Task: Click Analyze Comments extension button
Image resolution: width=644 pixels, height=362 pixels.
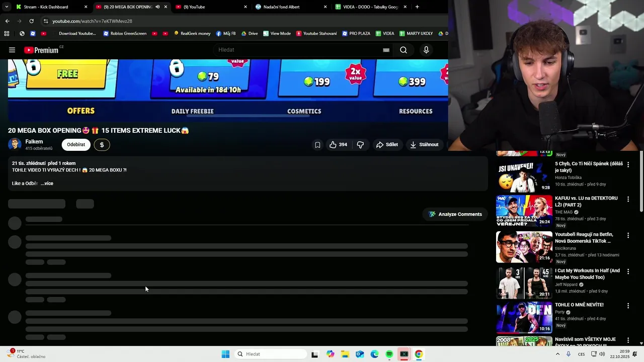Action: click(x=455, y=214)
